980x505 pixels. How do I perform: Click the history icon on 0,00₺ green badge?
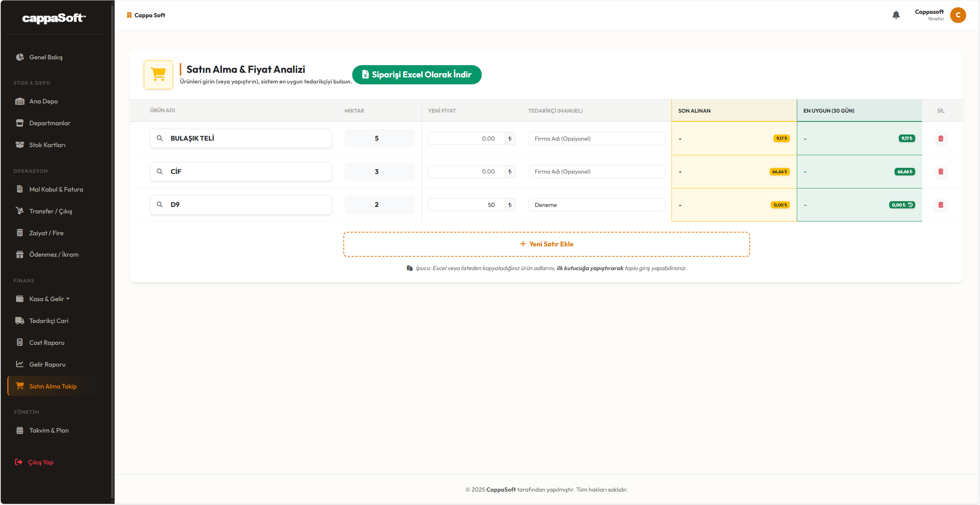click(910, 205)
